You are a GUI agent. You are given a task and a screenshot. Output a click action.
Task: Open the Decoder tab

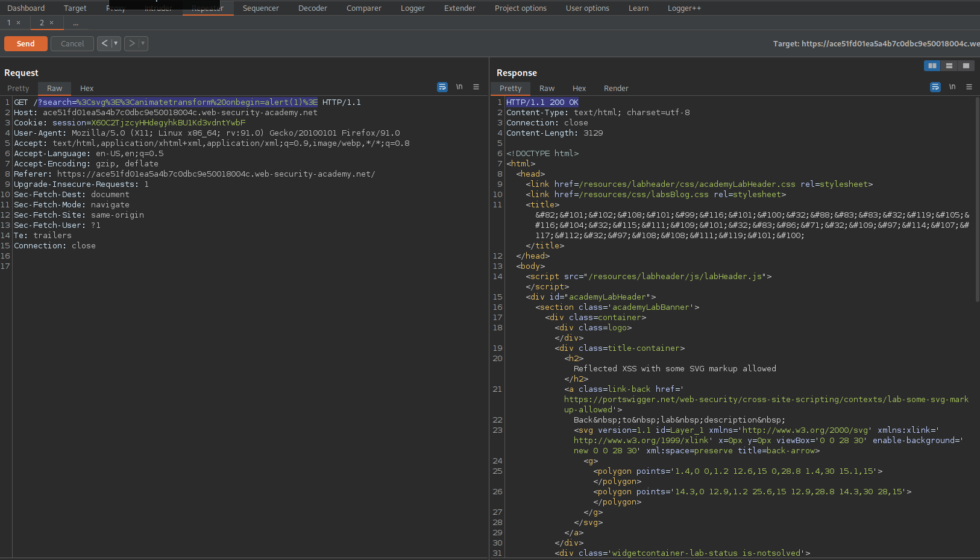click(x=313, y=8)
